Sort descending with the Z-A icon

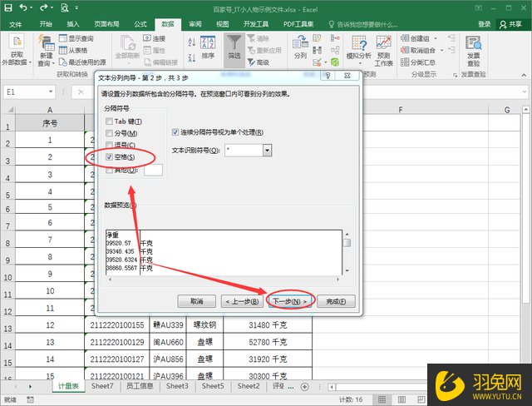[192, 58]
